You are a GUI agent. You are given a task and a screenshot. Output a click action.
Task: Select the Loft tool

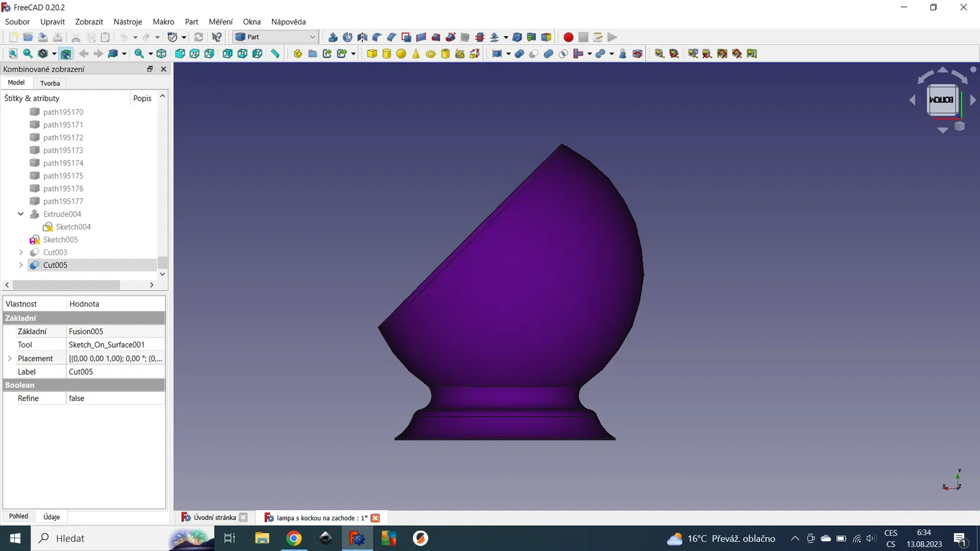click(x=435, y=37)
